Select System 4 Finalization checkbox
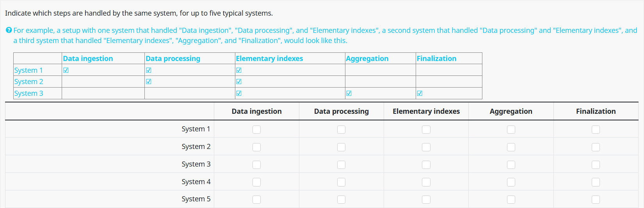The image size is (644, 208). point(596,182)
